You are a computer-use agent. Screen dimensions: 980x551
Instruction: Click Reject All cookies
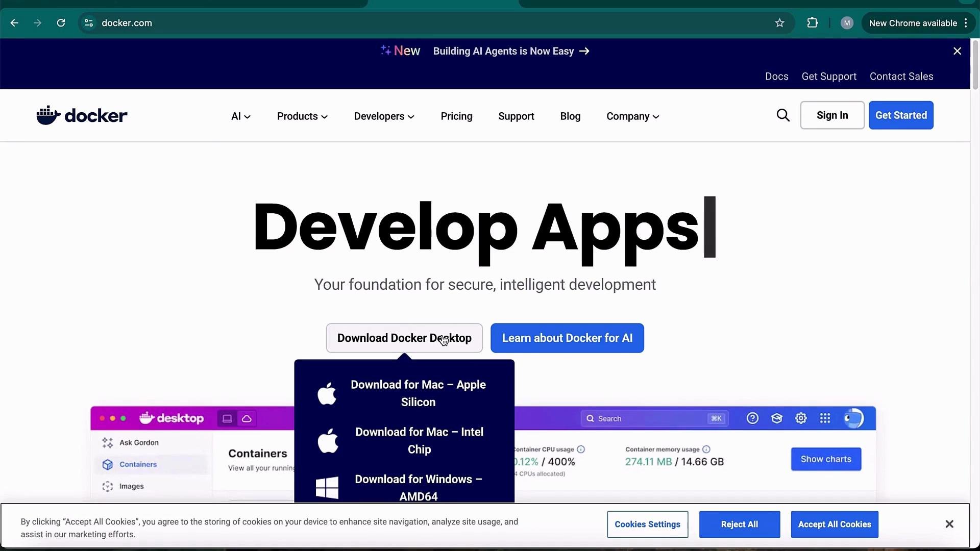point(739,524)
